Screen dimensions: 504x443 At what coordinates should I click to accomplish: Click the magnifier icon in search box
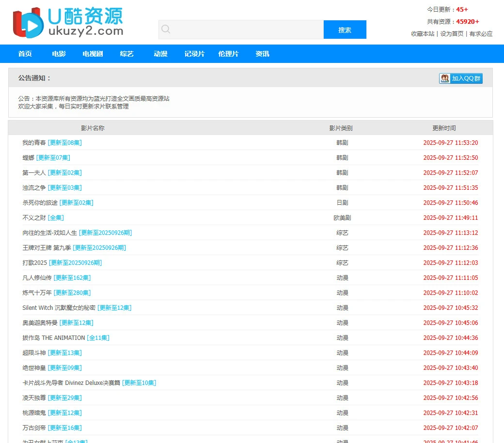[166, 30]
